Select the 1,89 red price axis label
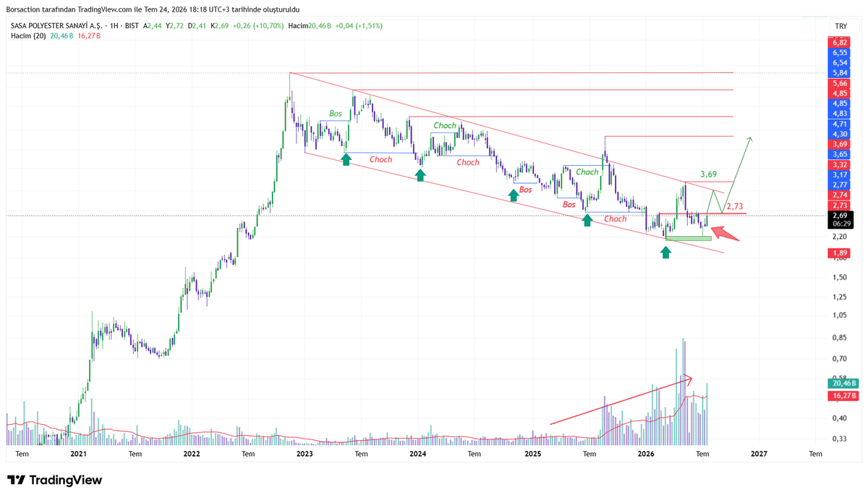 tap(840, 253)
